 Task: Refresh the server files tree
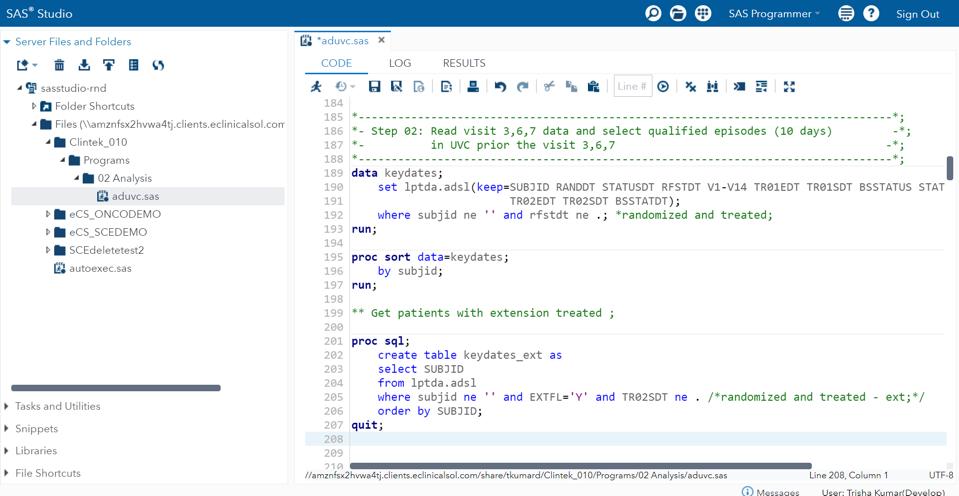coord(158,65)
